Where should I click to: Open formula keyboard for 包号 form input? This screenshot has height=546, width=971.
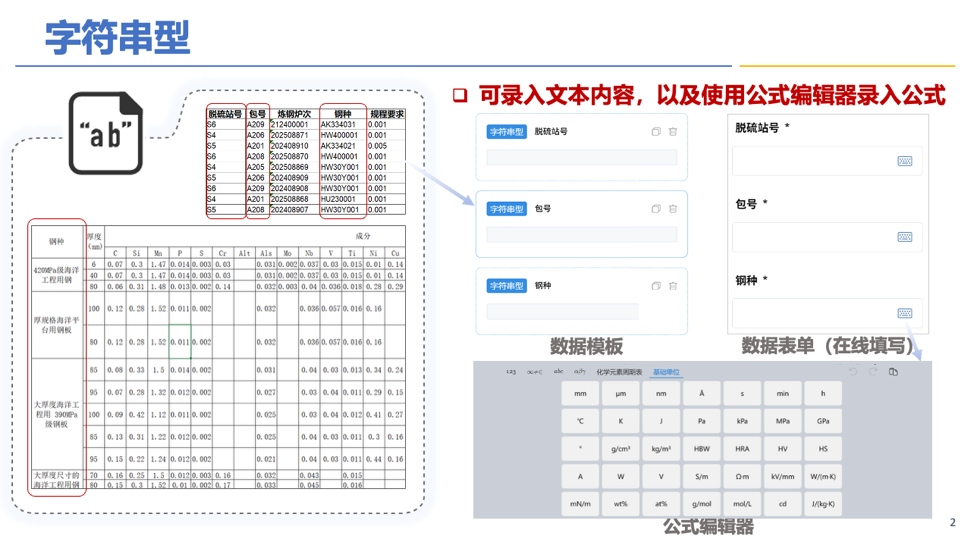(904, 237)
